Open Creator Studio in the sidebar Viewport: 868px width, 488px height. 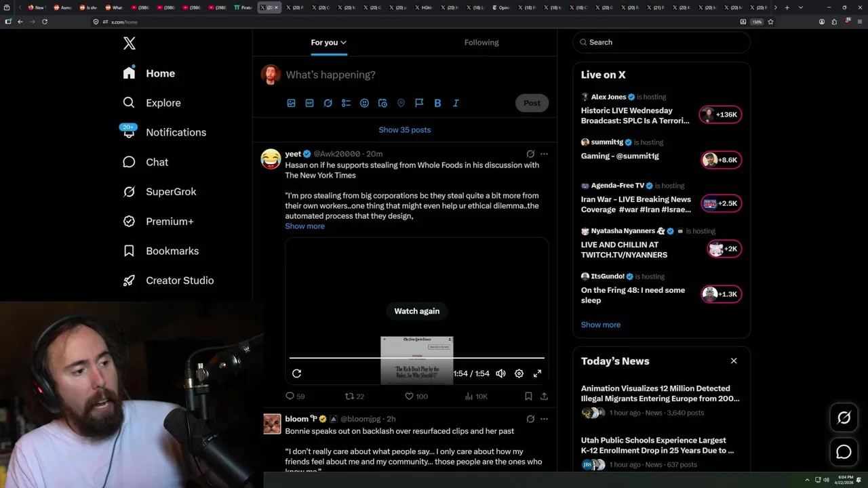168,281
